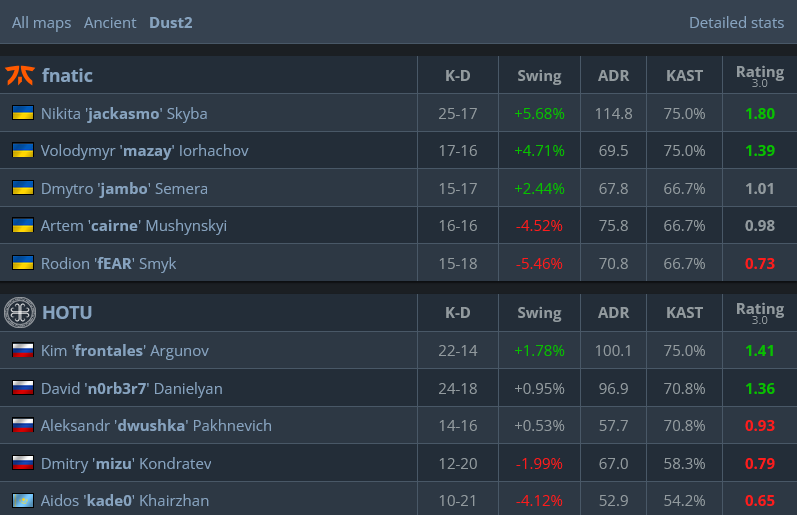Click the HOTU Swing column header
This screenshot has width=797, height=515.
click(x=539, y=313)
